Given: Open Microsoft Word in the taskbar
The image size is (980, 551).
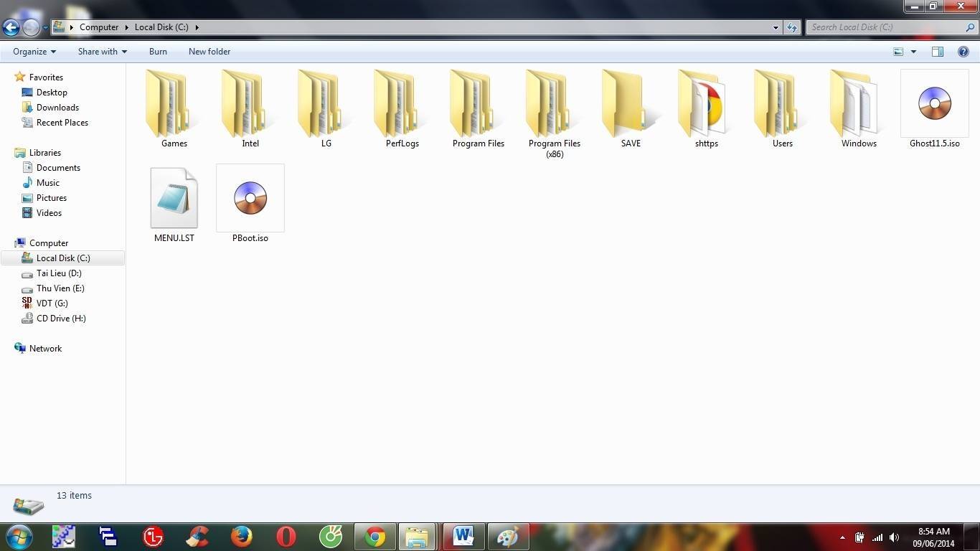Looking at the screenshot, I should tap(463, 537).
